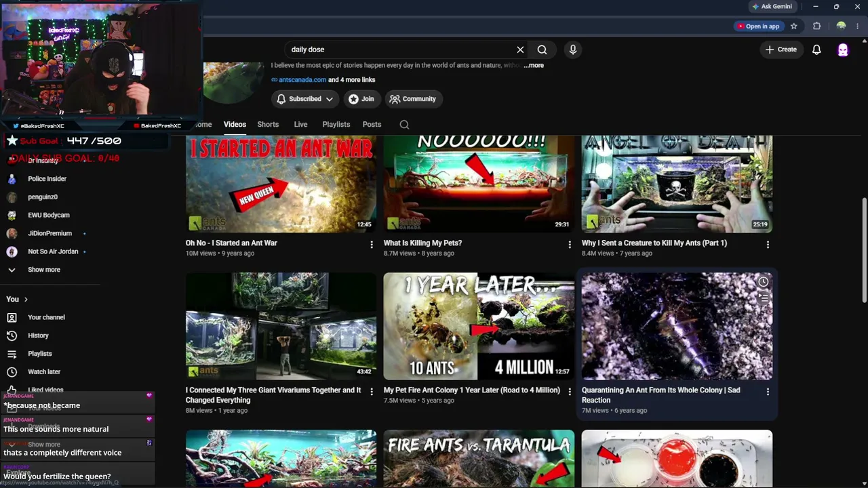Open the channel Community button
Screen dimensions: 868x488
tap(413, 99)
